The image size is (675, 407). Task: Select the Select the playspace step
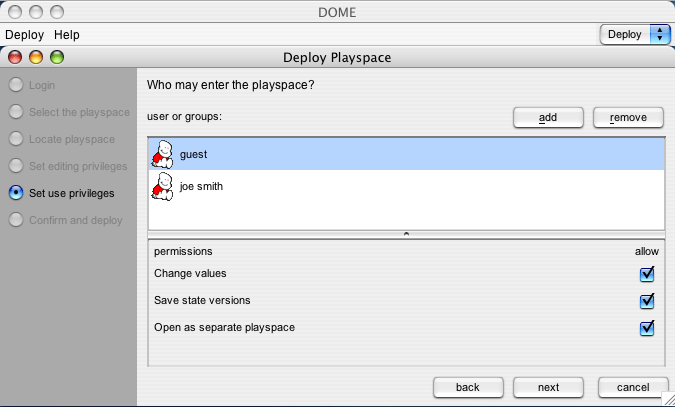click(16, 112)
